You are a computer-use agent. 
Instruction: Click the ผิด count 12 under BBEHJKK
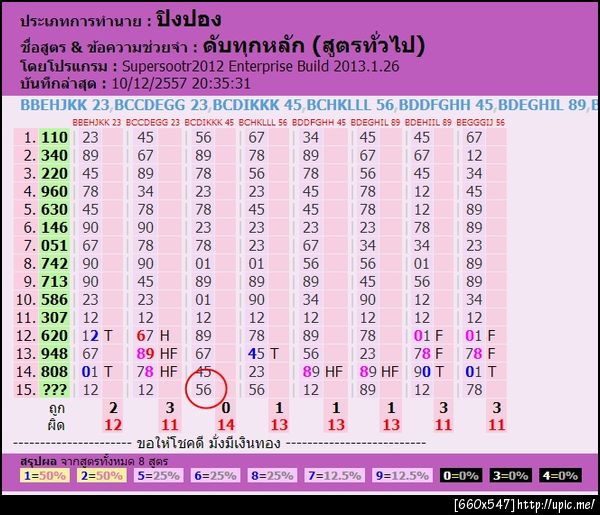tap(113, 425)
